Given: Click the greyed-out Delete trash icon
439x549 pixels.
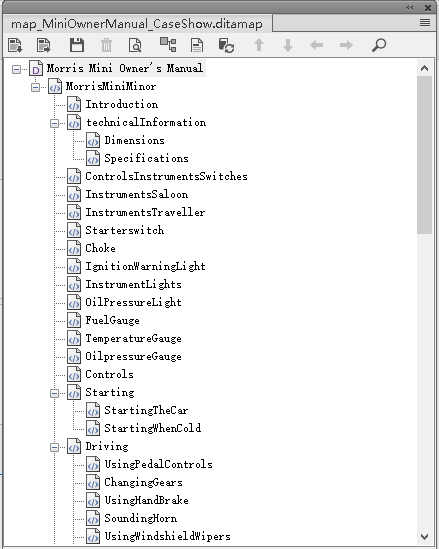Looking at the screenshot, I should coord(106,45).
